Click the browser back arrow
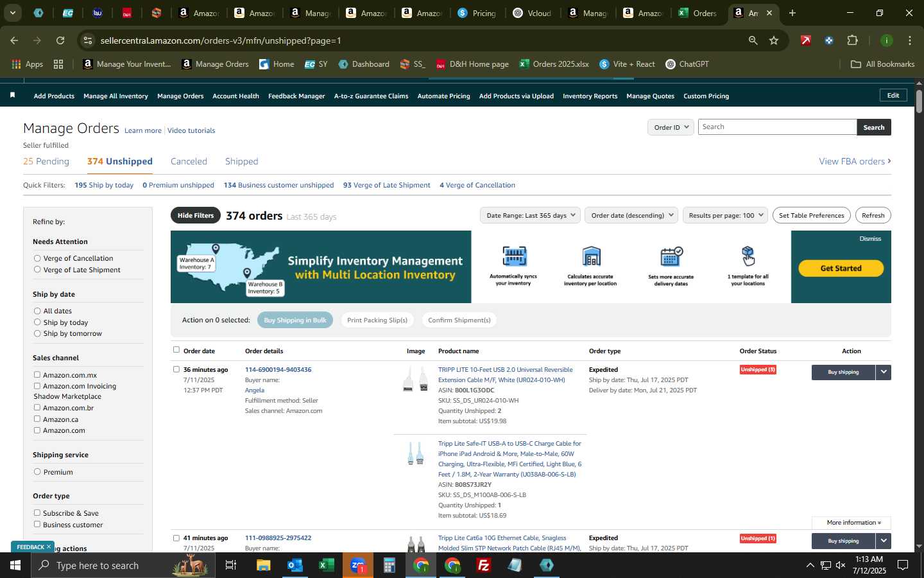 click(x=14, y=40)
